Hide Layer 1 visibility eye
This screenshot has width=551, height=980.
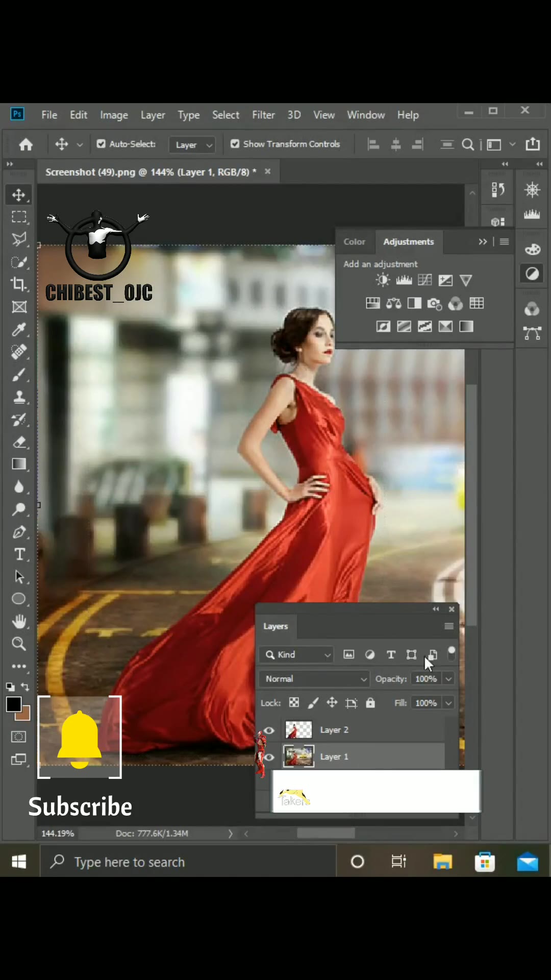(269, 757)
